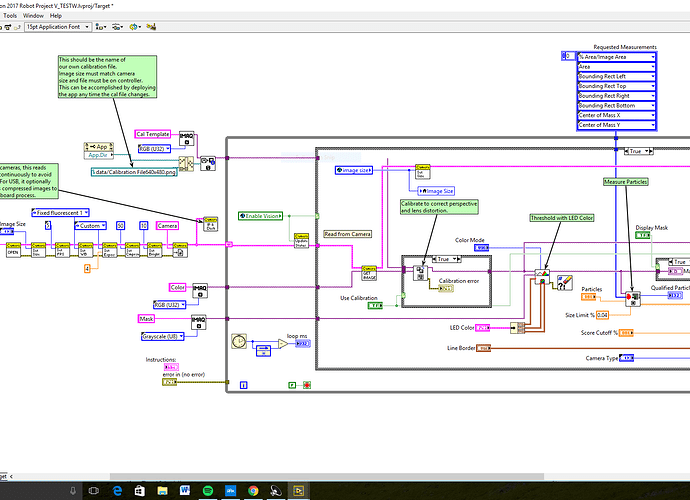Click the LED Color cluster terminal

[x=482, y=328]
